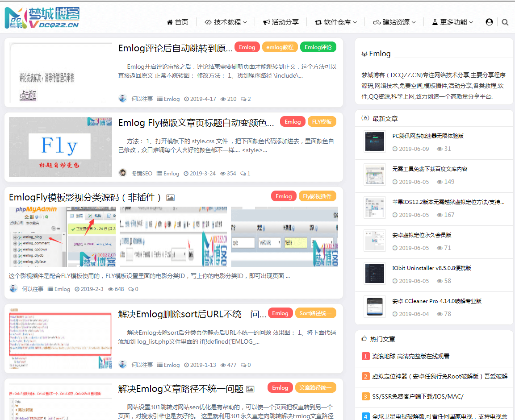Click 何以往事's author avatar

[122, 98]
